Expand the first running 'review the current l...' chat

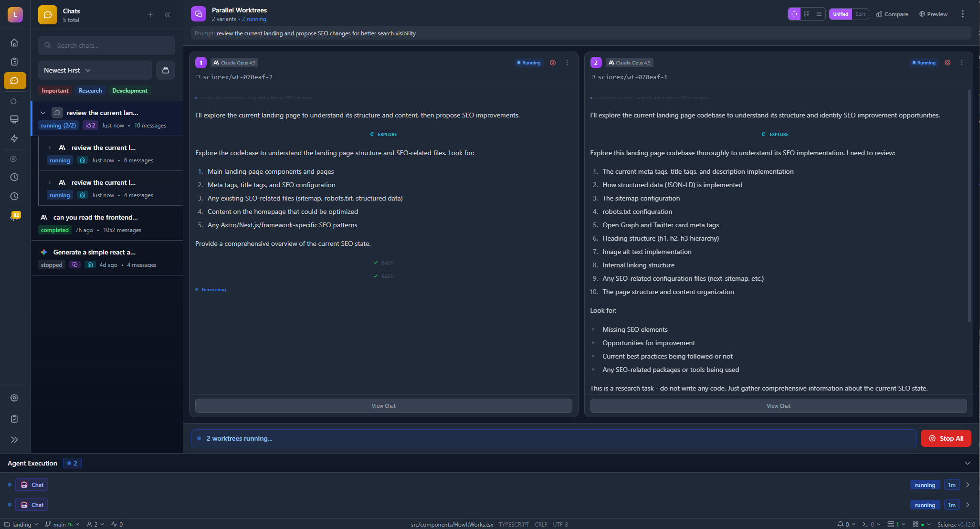coord(49,148)
